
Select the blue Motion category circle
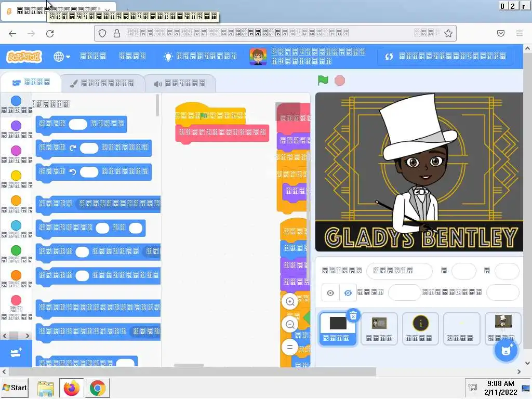coord(16,101)
